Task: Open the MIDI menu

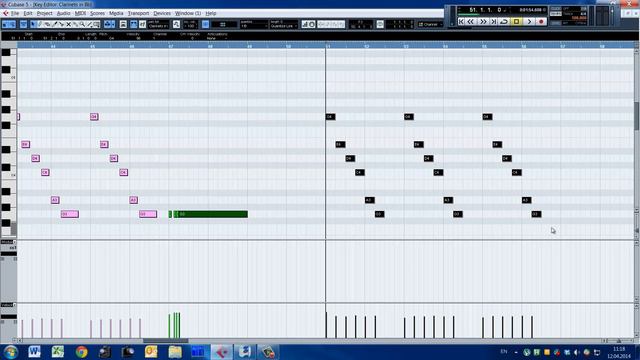Action: pyautogui.click(x=80, y=13)
